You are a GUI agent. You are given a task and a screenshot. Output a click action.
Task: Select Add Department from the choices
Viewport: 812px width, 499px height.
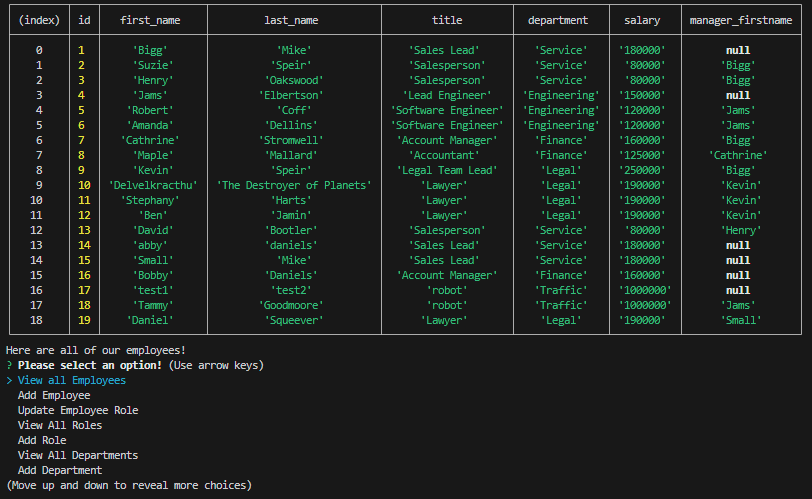(60, 470)
